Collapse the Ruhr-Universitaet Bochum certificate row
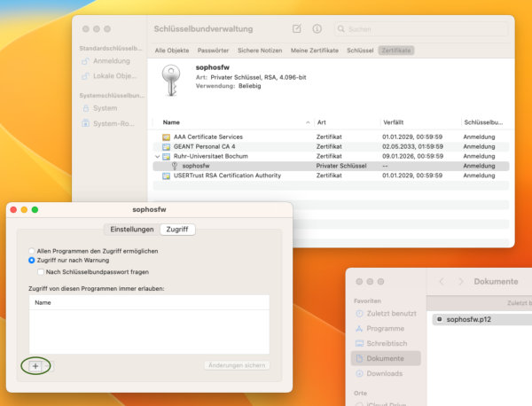This screenshot has height=406, width=532. point(157,156)
